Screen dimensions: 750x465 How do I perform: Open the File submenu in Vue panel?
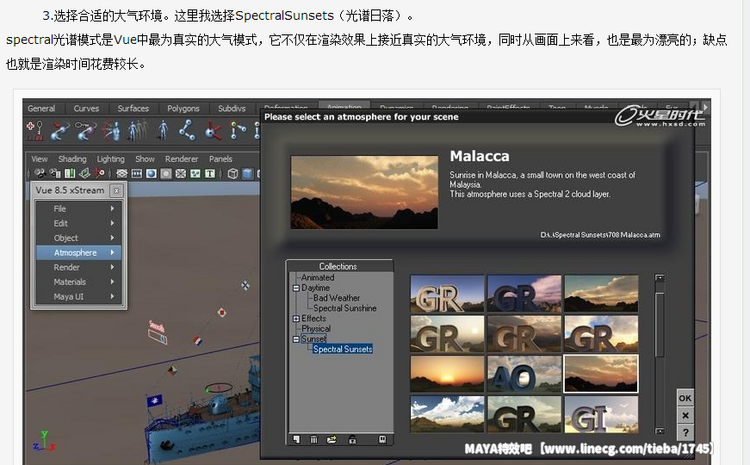tap(79, 209)
